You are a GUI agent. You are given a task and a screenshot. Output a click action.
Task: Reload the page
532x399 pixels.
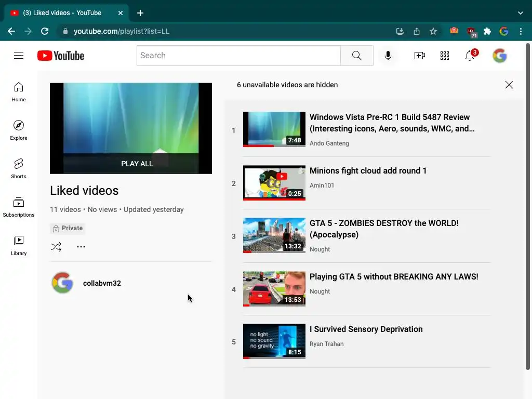click(45, 31)
